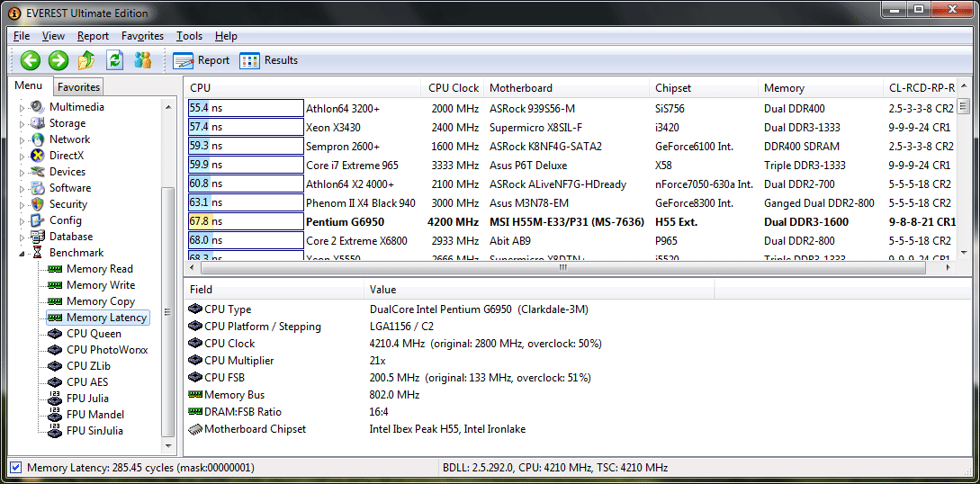980x484 pixels.
Task: Click the Storage drive icon
Action: click(x=38, y=123)
